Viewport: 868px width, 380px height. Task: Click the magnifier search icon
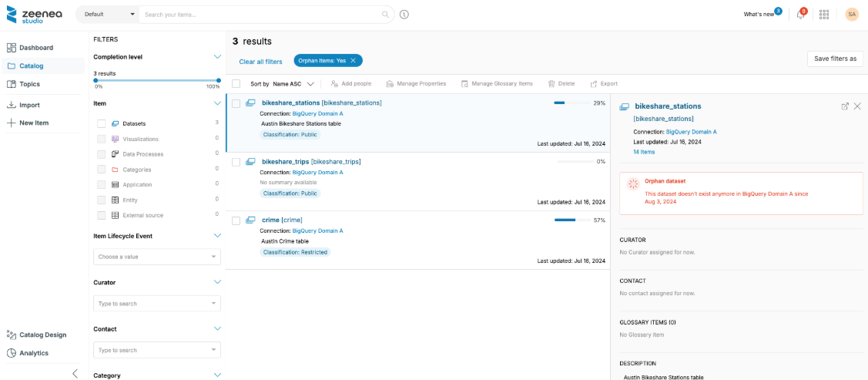point(386,15)
